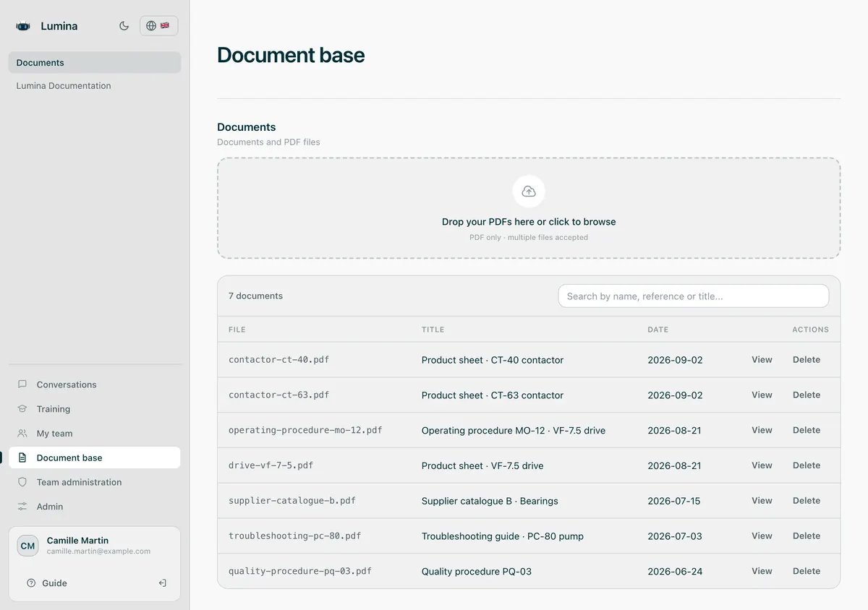Image resolution: width=868 pixels, height=610 pixels.
Task: Go to Conversations
Action: pos(95,385)
